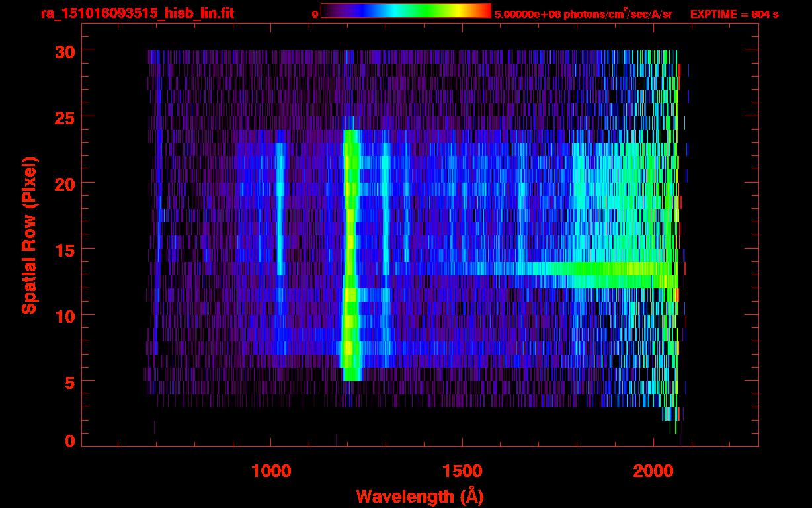The image size is (812, 508).
Task: Click the 5.00000e+06 photons color bar maximum label
Action: (583, 14)
